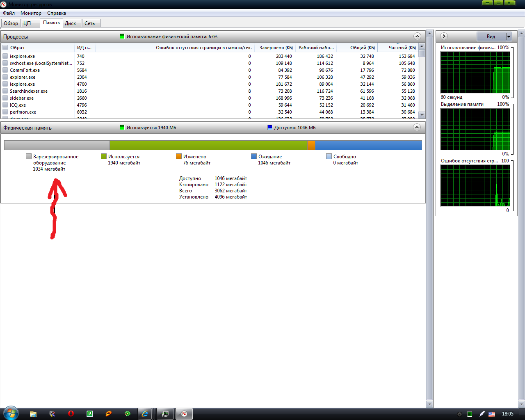Open uTorrent from the taskbar
The height and width of the screenshot is (420, 525).
point(90,414)
